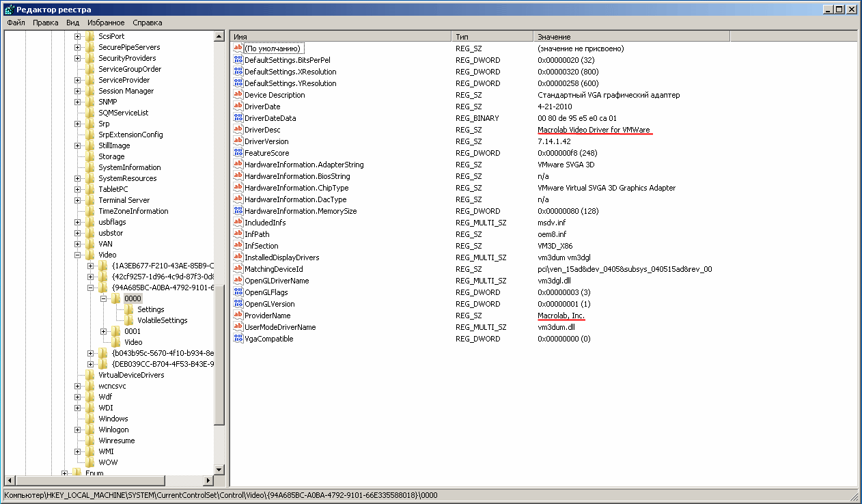Click the tree horizontal scroll left arrow

coord(10,479)
